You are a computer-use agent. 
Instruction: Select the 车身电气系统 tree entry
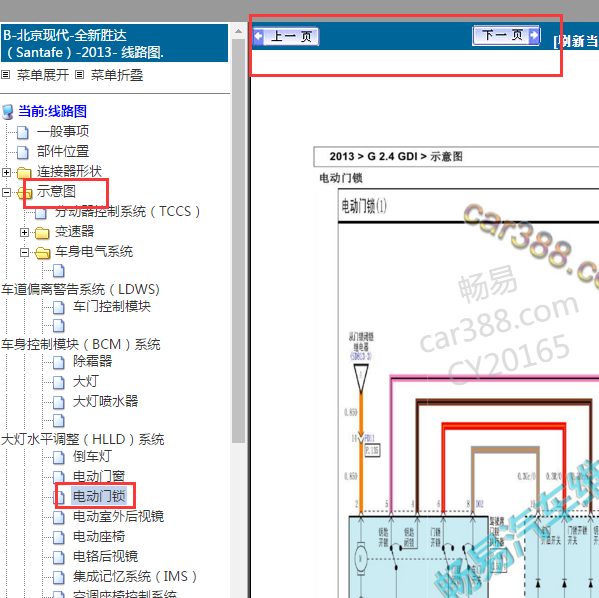point(94,251)
